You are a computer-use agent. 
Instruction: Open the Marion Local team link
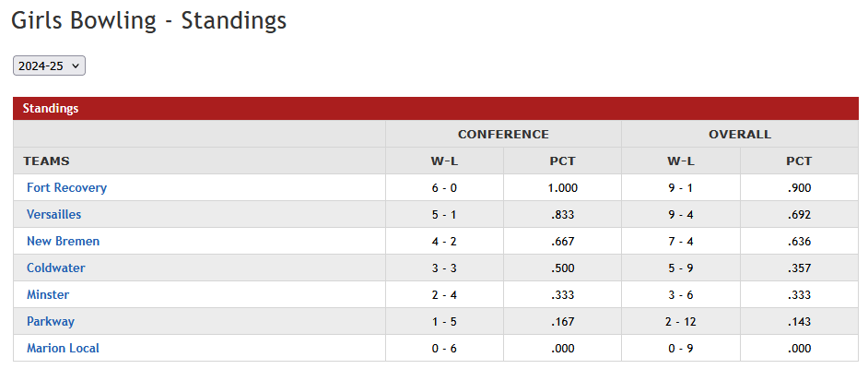tap(63, 348)
